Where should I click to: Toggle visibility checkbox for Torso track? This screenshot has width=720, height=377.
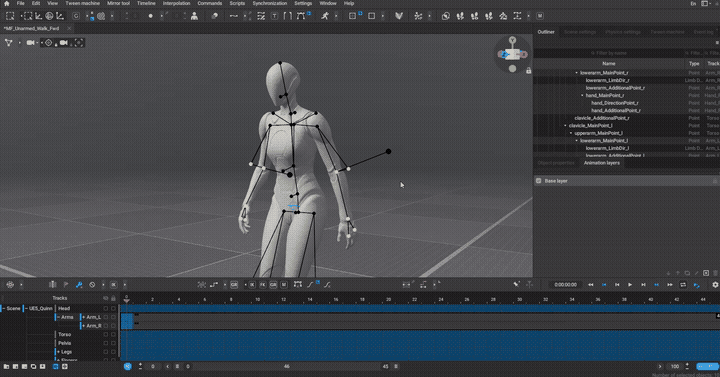[106, 335]
